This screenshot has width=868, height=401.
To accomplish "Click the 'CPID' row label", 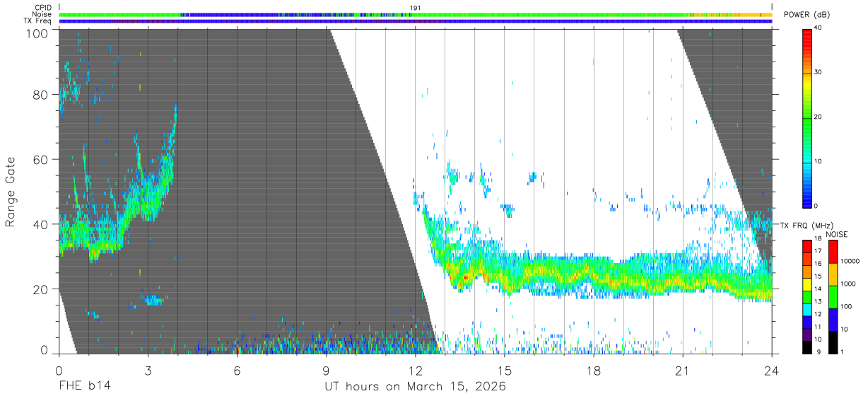I will 43,8.
